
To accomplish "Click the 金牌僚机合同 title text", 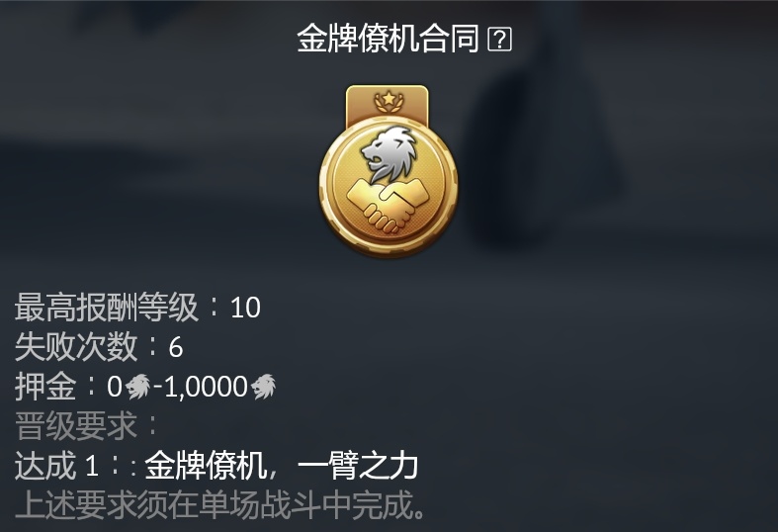I will 389,39.
